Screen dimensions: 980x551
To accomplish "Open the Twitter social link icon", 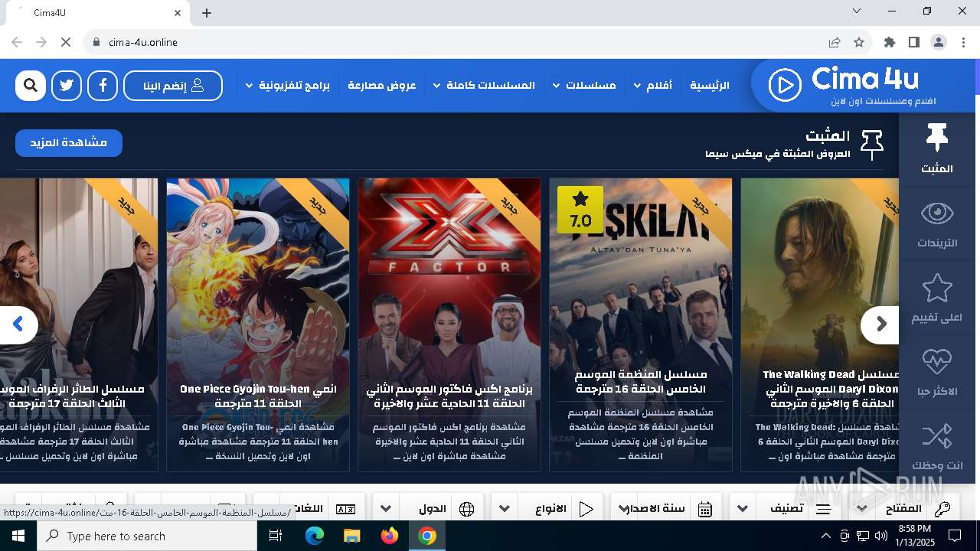I will (67, 86).
